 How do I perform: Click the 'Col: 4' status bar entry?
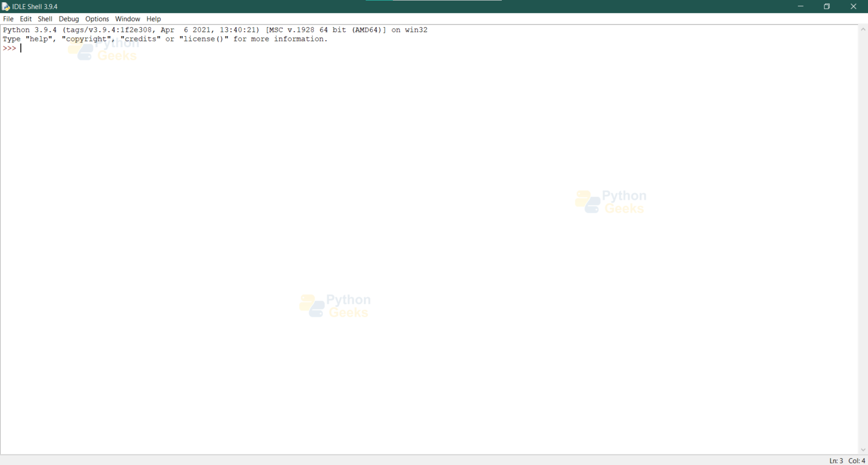coord(857,460)
